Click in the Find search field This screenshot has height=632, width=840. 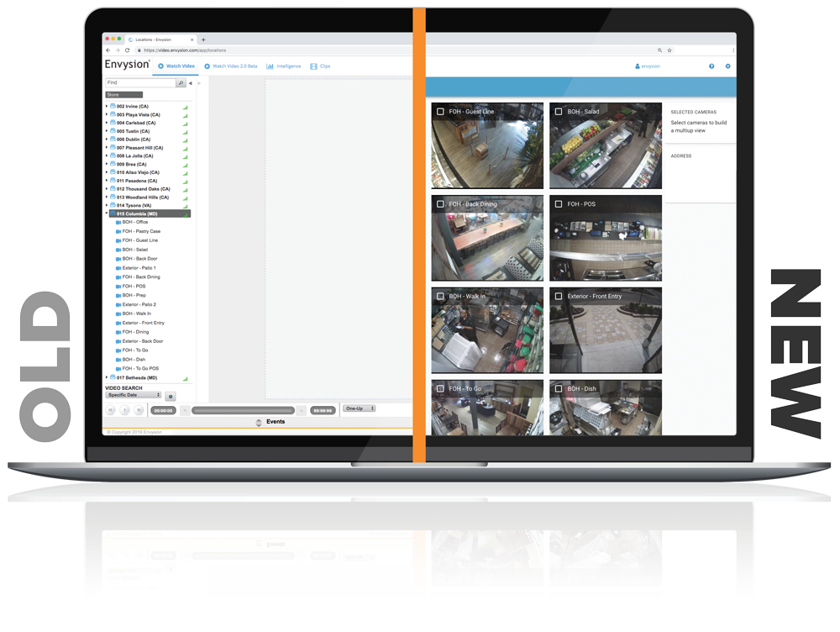(141, 83)
